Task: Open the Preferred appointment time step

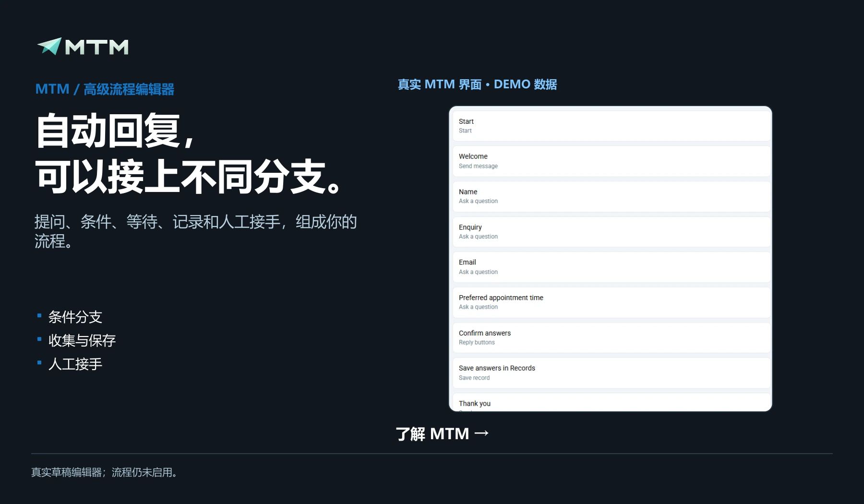Action: [x=612, y=302]
